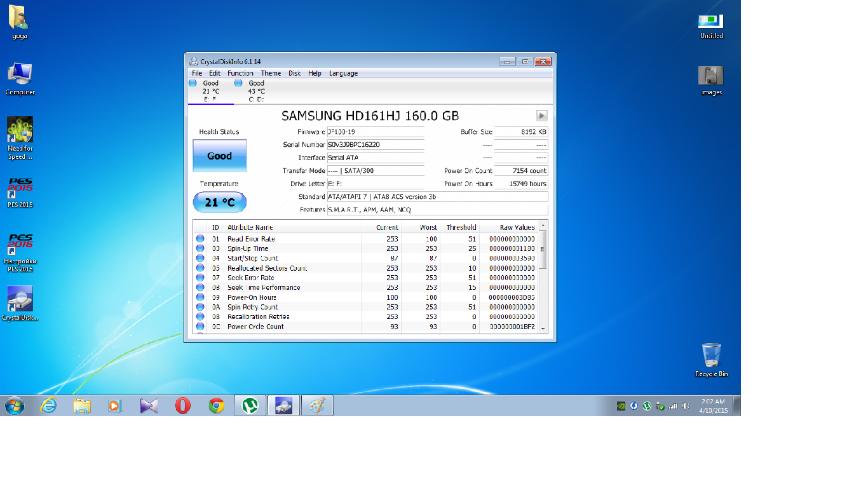The image size is (868, 488).
Task: Open the Language menu
Action: coord(343,73)
